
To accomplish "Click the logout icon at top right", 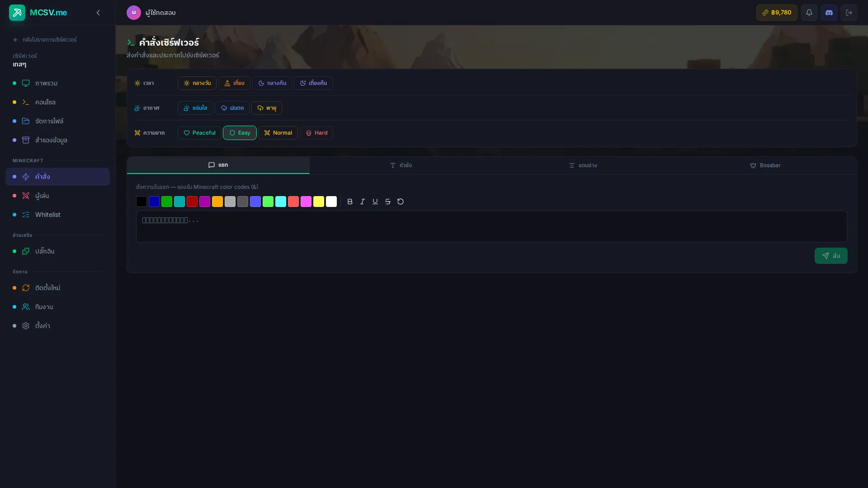I will coord(849,13).
